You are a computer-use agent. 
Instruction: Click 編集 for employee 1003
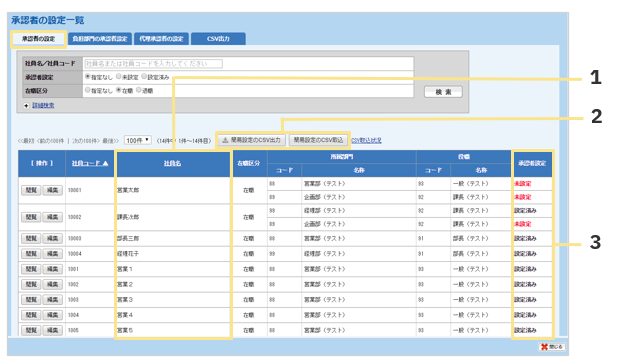pyautogui.click(x=52, y=300)
